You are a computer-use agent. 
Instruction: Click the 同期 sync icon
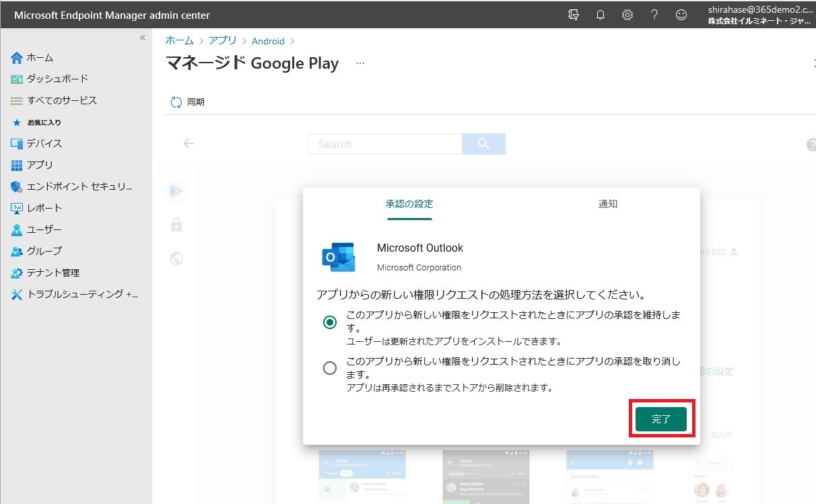[176, 102]
